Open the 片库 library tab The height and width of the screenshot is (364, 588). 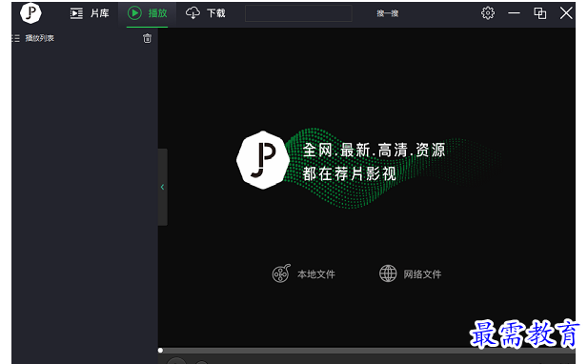pyautogui.click(x=90, y=13)
